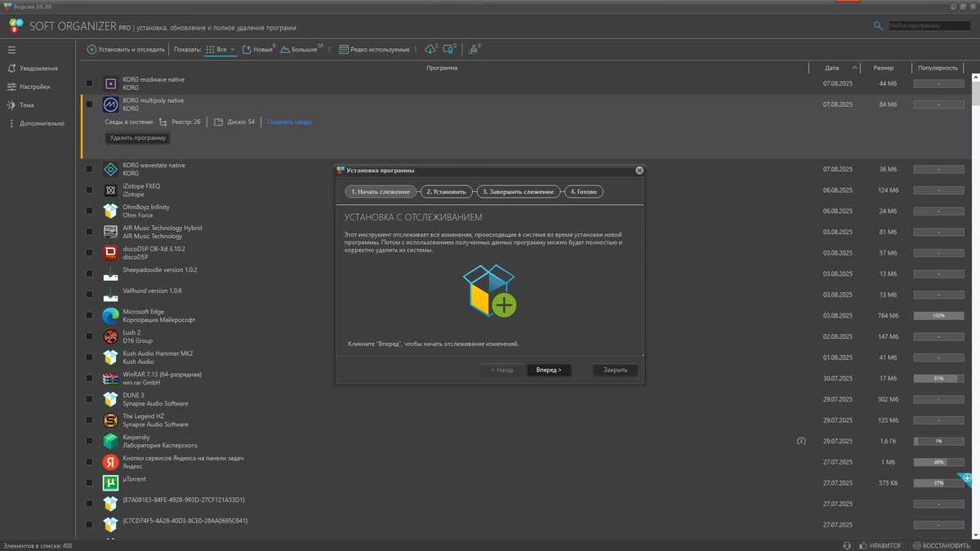
Task: Check Kaspersky checkbox
Action: (x=89, y=442)
